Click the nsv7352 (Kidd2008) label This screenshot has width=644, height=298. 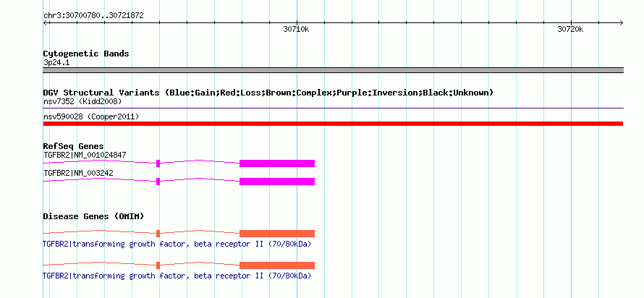pyautogui.click(x=82, y=101)
